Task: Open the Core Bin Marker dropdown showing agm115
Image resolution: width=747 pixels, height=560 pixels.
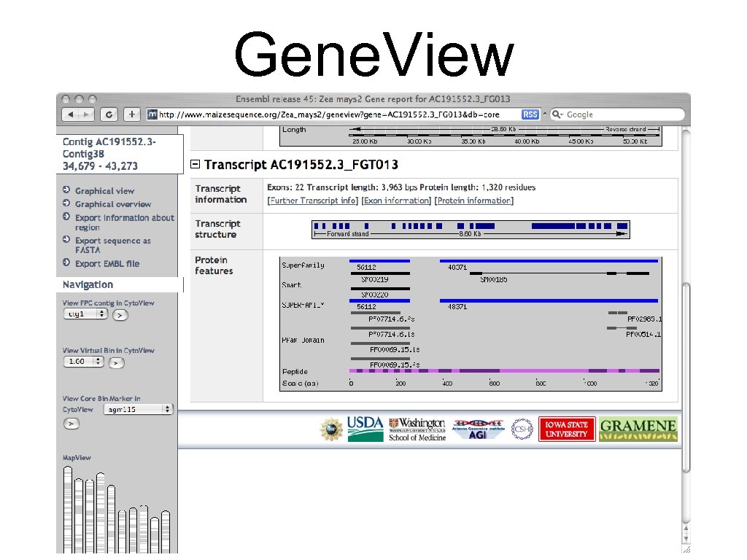Action: [x=137, y=409]
